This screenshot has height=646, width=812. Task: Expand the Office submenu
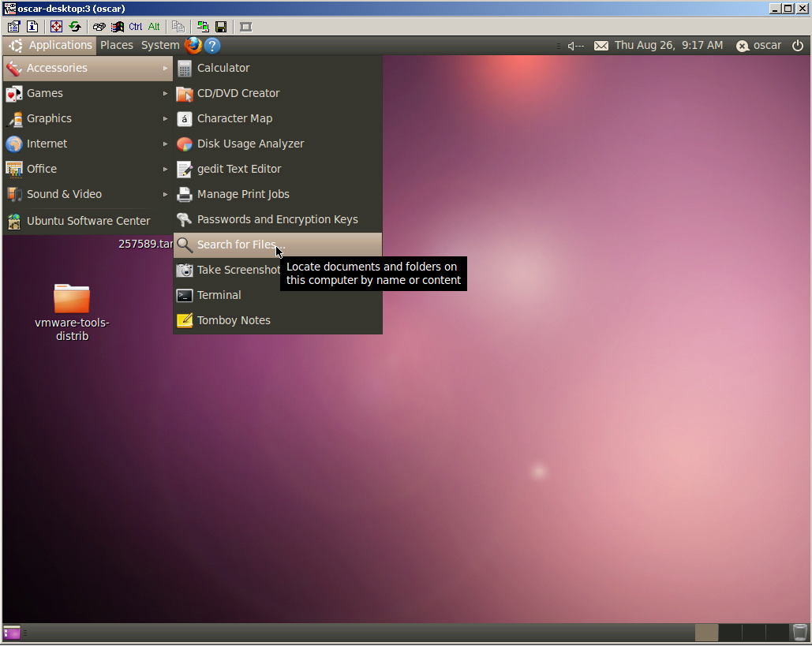[88, 170]
